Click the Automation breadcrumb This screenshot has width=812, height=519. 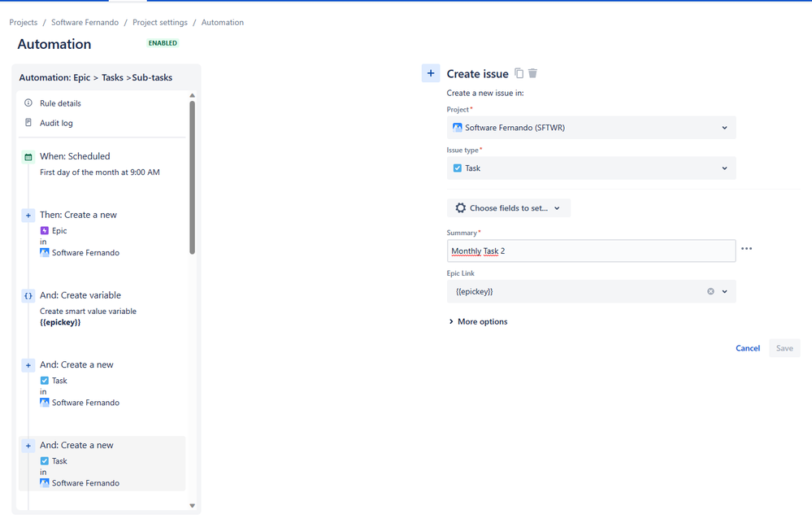[223, 22]
